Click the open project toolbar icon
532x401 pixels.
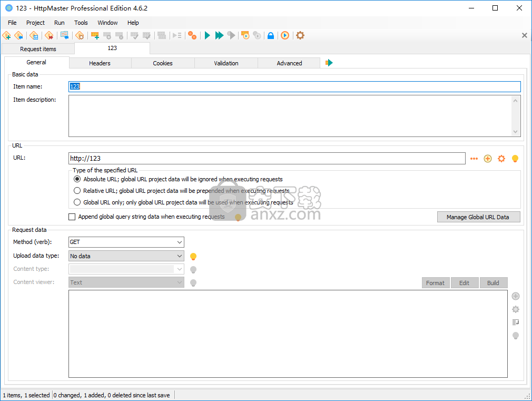pos(19,35)
